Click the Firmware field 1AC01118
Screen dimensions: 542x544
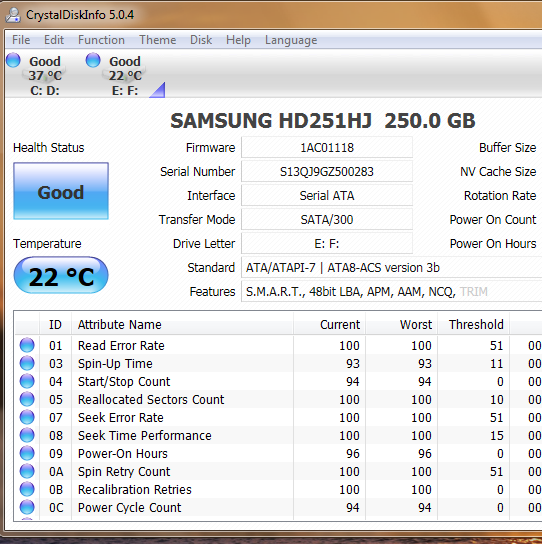(x=327, y=147)
